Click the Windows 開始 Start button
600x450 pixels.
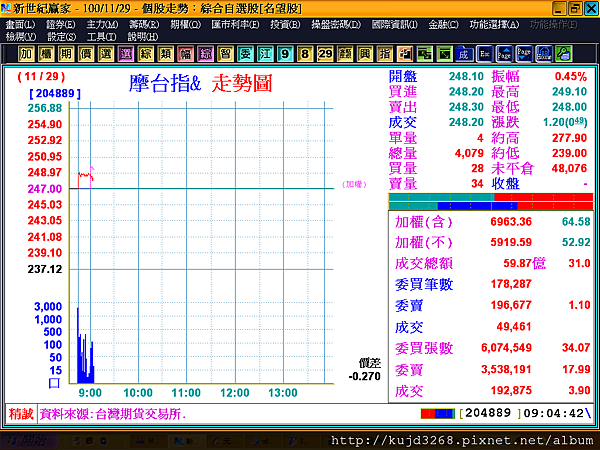point(28,441)
